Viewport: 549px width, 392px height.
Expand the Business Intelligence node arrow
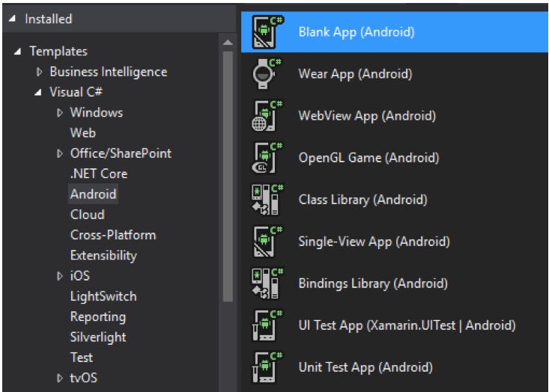[39, 72]
